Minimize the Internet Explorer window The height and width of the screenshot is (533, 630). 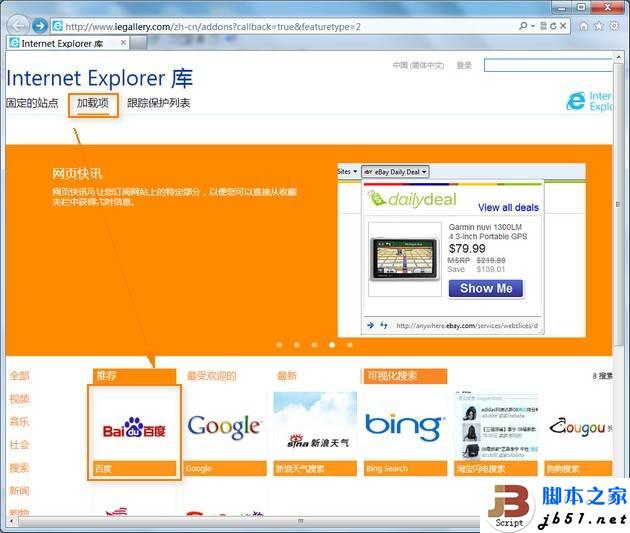point(562,7)
